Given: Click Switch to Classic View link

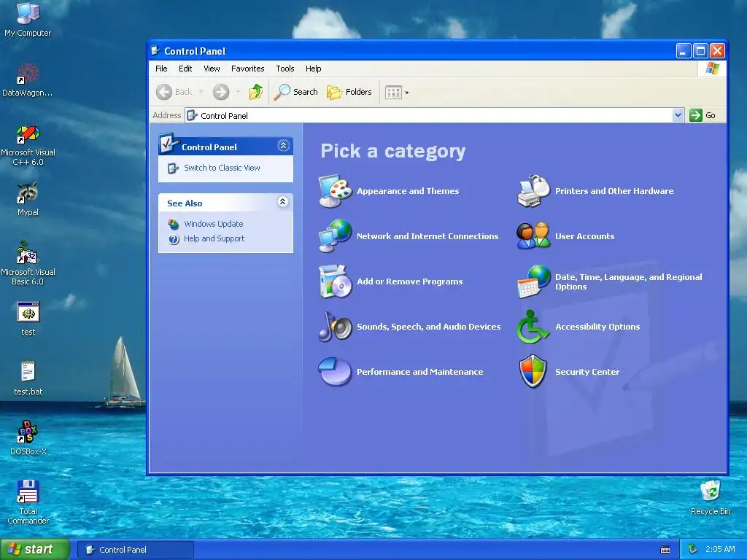Looking at the screenshot, I should coord(222,168).
